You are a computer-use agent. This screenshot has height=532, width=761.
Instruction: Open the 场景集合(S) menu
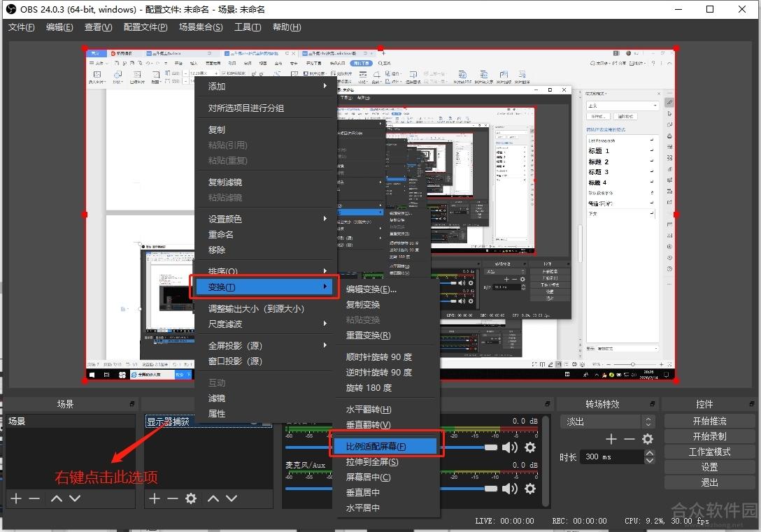[x=201, y=27]
